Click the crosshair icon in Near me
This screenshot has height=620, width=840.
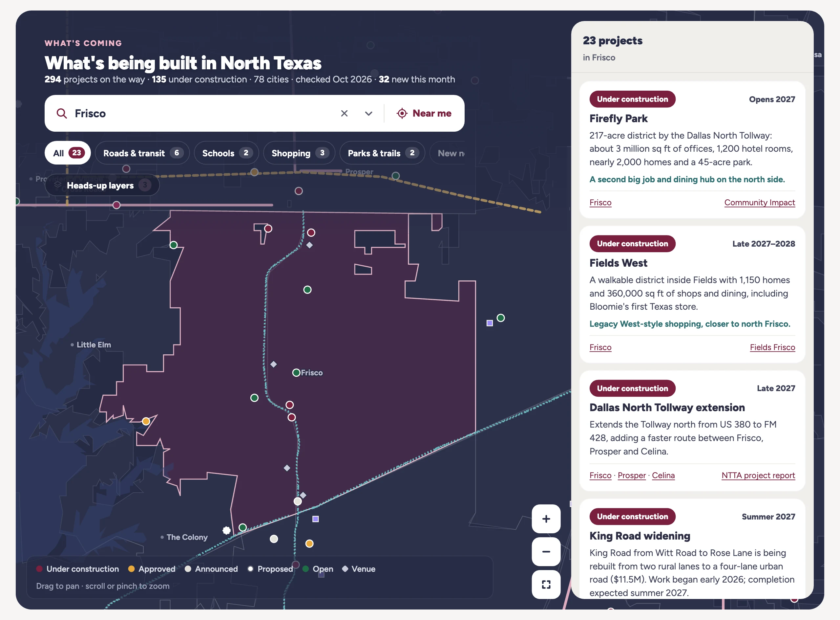click(x=402, y=113)
